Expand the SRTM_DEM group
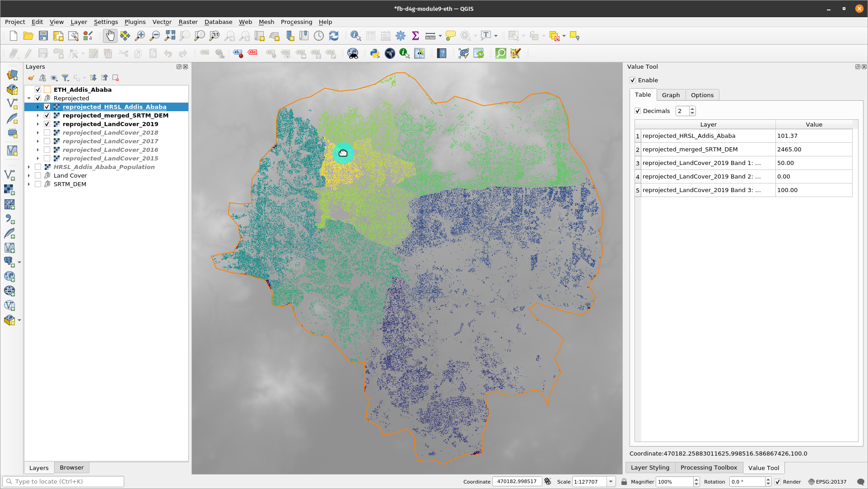Image resolution: width=868 pixels, height=489 pixels. tap(29, 184)
